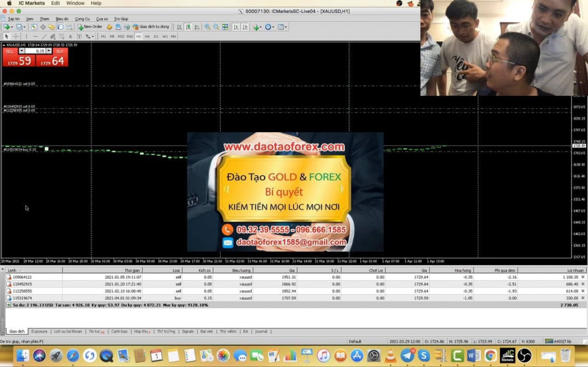Select the horizontal line drawing tool
This screenshot has width=588, height=367.
pyautogui.click(x=35, y=36)
